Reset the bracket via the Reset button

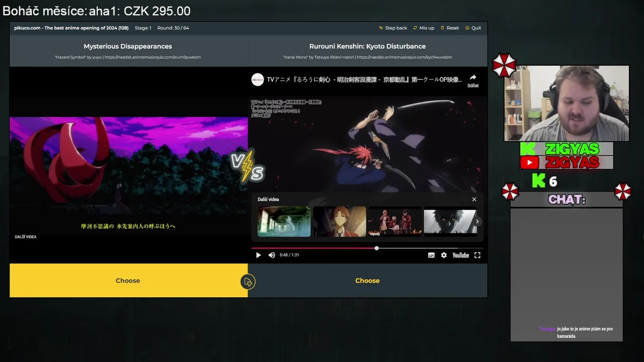(449, 28)
